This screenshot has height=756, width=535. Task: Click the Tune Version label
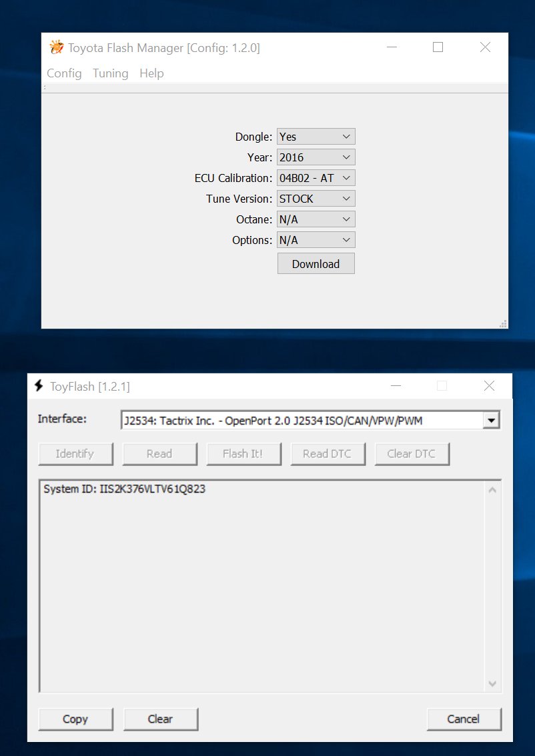click(x=239, y=199)
